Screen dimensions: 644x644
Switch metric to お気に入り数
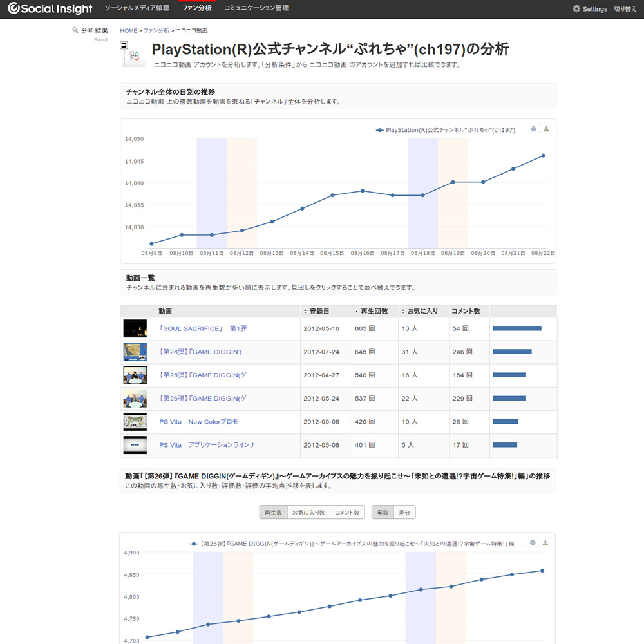(x=309, y=513)
